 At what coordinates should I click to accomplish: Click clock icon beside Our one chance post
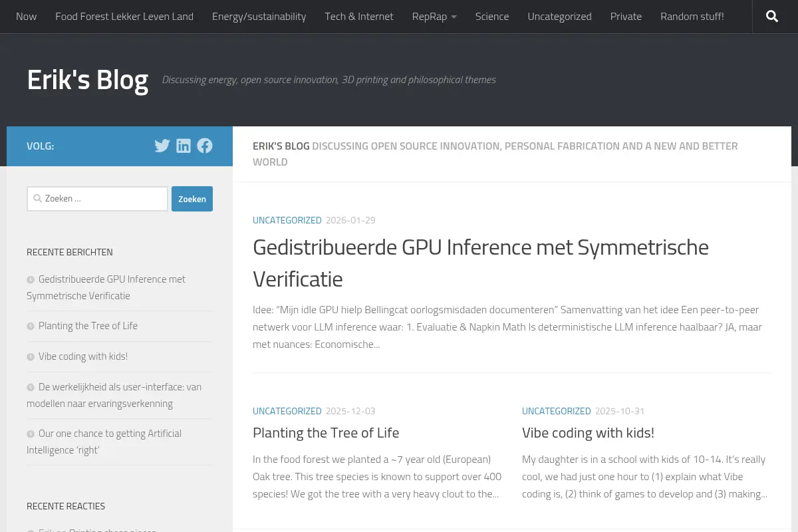31,434
